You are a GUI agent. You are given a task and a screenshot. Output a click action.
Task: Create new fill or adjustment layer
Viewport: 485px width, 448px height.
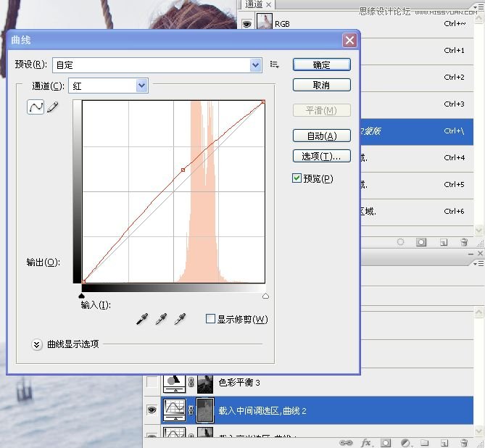(405, 443)
